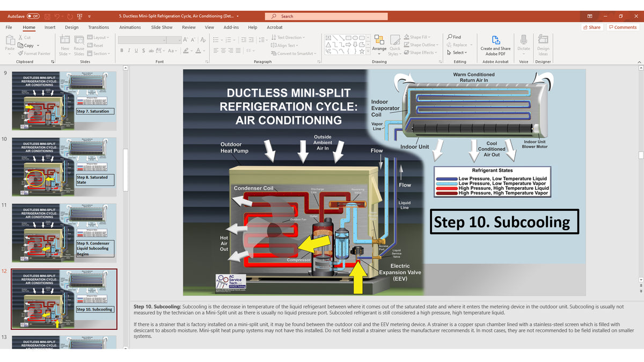This screenshot has height=362, width=644.
Task: Click the Comments button
Action: tap(623, 27)
